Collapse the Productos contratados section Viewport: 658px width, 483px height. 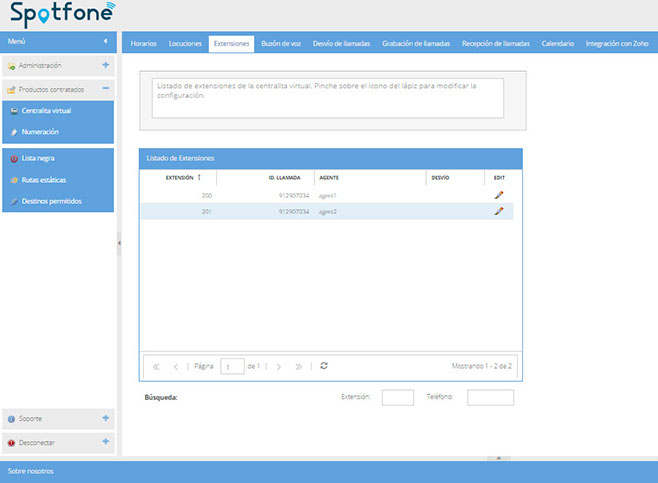[x=105, y=89]
